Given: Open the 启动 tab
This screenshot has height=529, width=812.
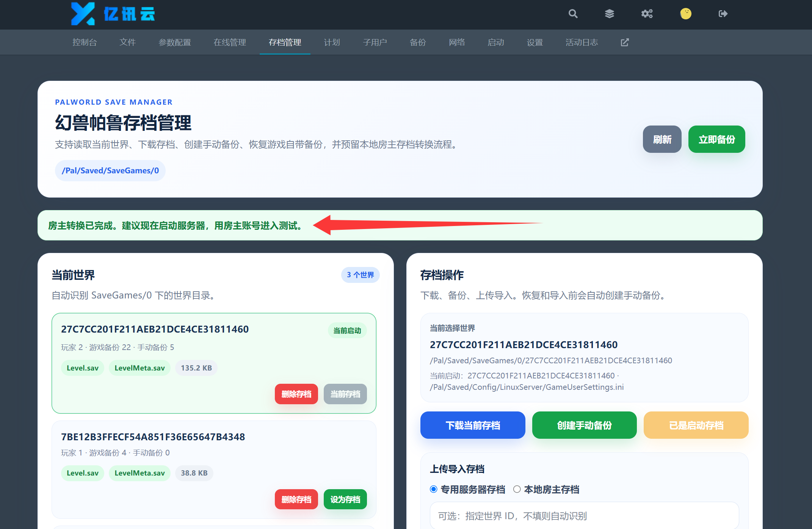Looking at the screenshot, I should [x=496, y=42].
